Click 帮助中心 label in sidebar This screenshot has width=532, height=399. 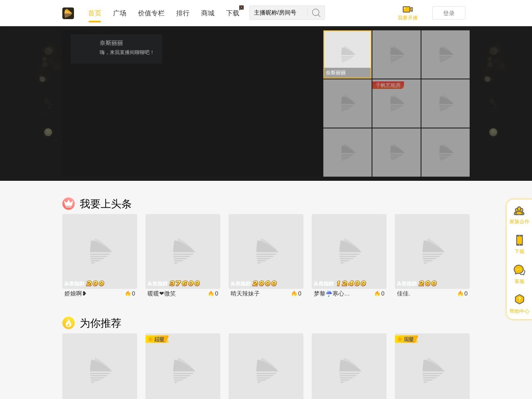(x=519, y=311)
